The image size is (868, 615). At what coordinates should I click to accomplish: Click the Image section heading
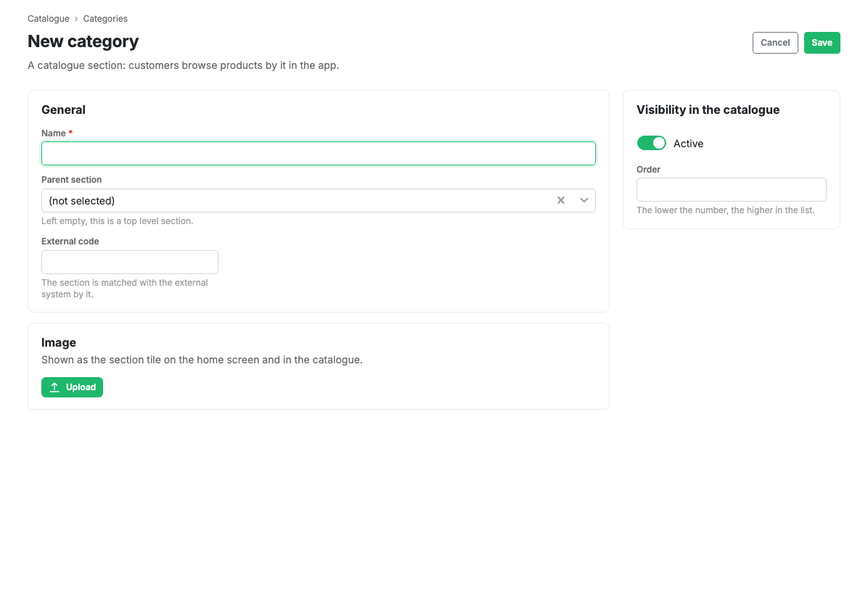(59, 343)
